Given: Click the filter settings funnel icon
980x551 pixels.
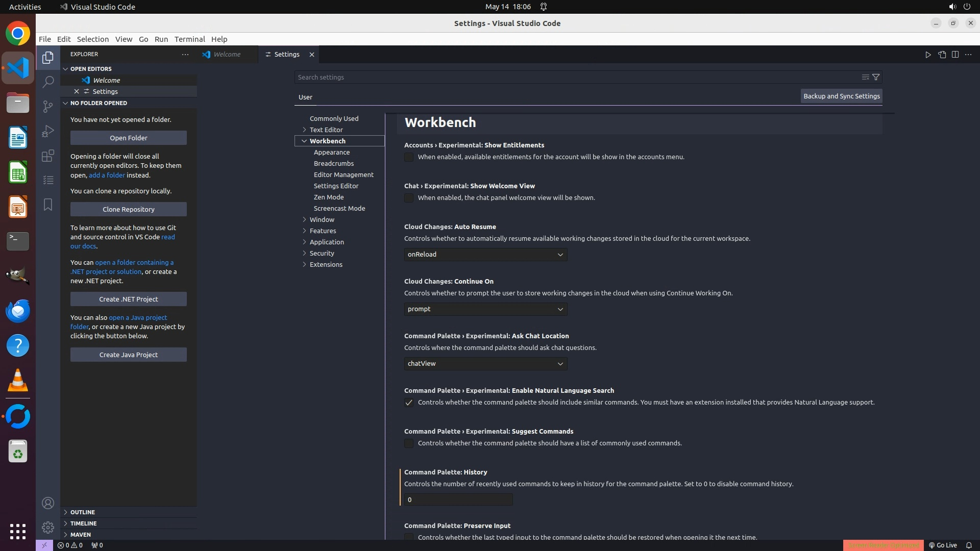Looking at the screenshot, I should click(876, 77).
